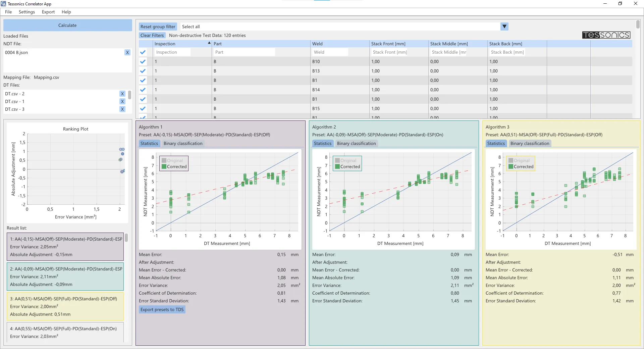Viewport: 644px width, 349px height.
Task: Toggle the select-all checkbox in filter row
Action: pyautogui.click(x=143, y=52)
